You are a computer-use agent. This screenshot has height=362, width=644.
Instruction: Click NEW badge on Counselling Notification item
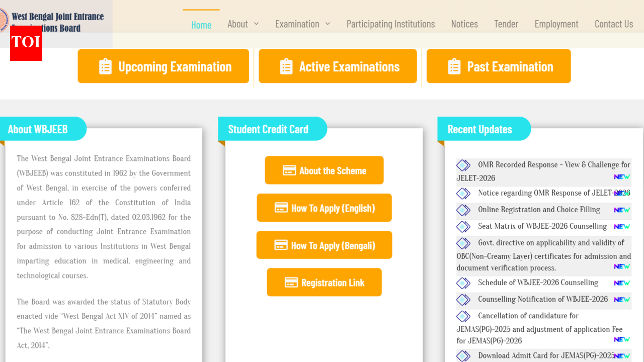pos(622,300)
